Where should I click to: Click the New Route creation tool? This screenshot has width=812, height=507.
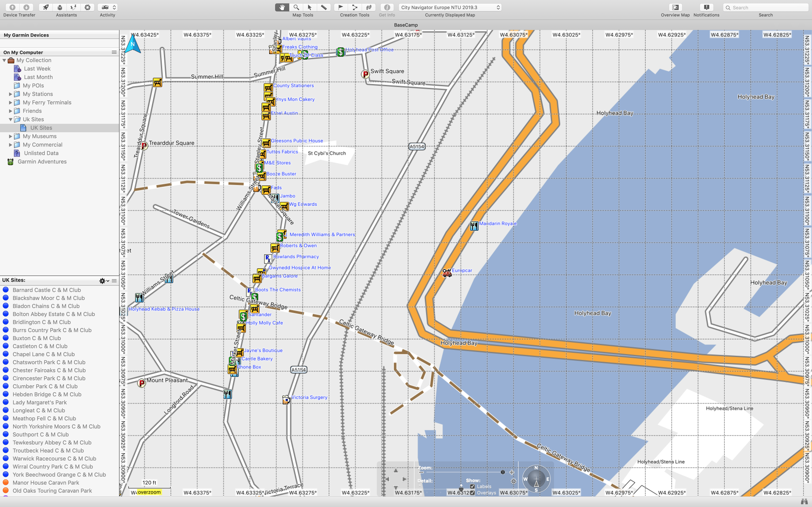tap(355, 7)
